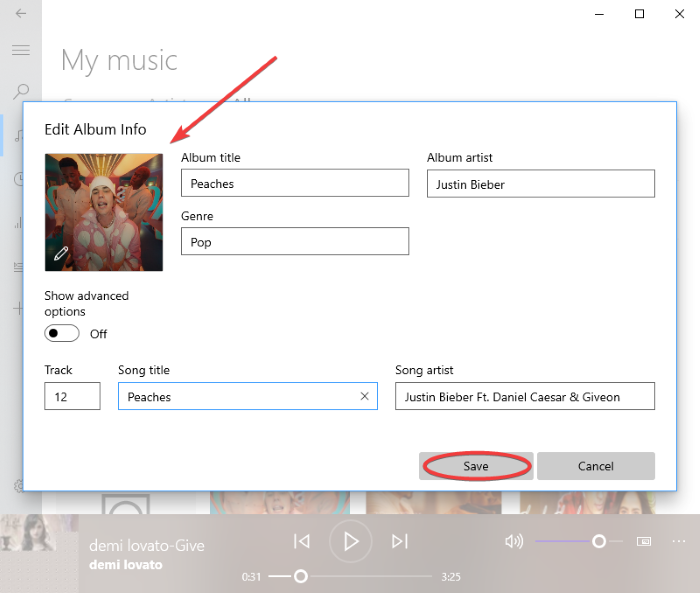Screen dimensions: 700x593
Task: Skip to the next track
Action: click(399, 541)
